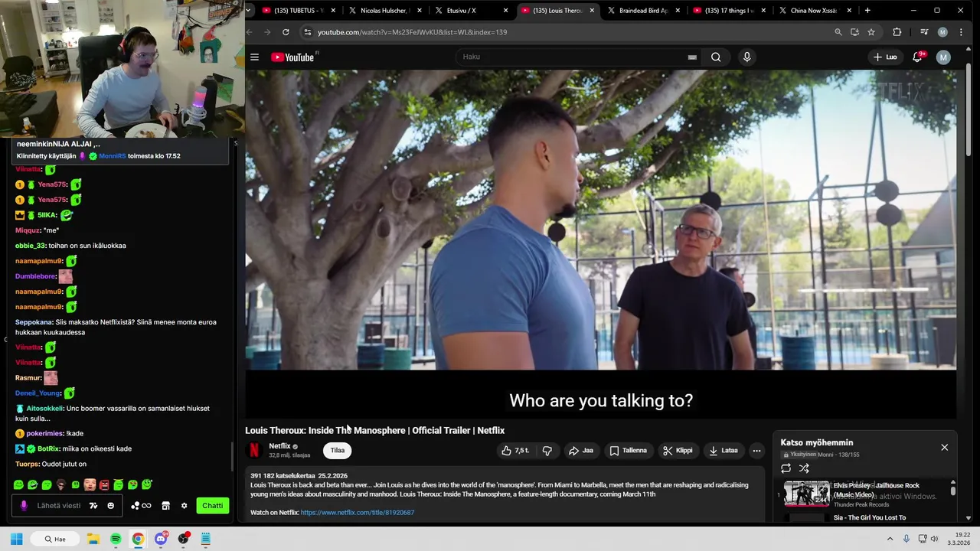Open the YouTube account avatar menu

(943, 57)
